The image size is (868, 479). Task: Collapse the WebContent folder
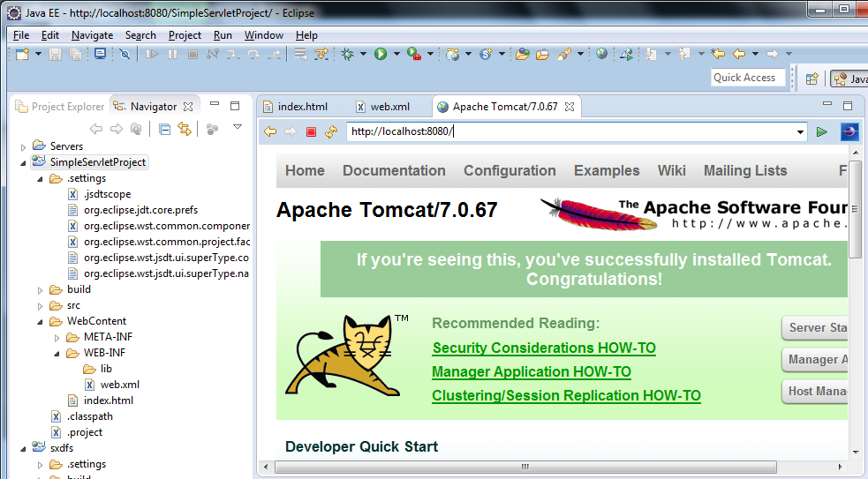(x=40, y=322)
